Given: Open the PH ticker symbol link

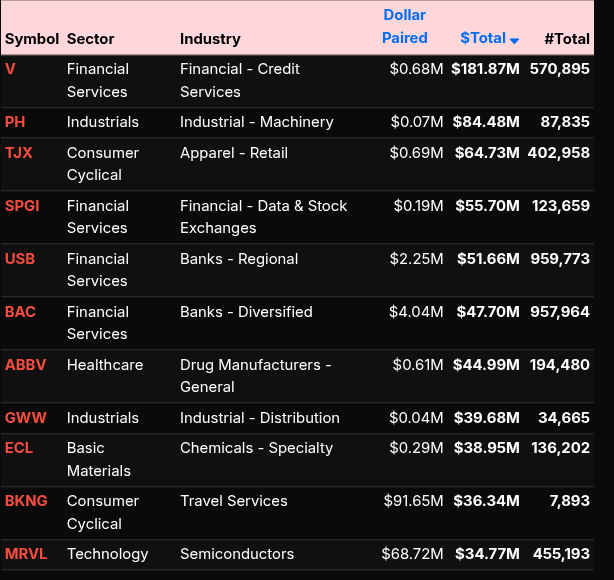Looking at the screenshot, I should click(x=15, y=122).
